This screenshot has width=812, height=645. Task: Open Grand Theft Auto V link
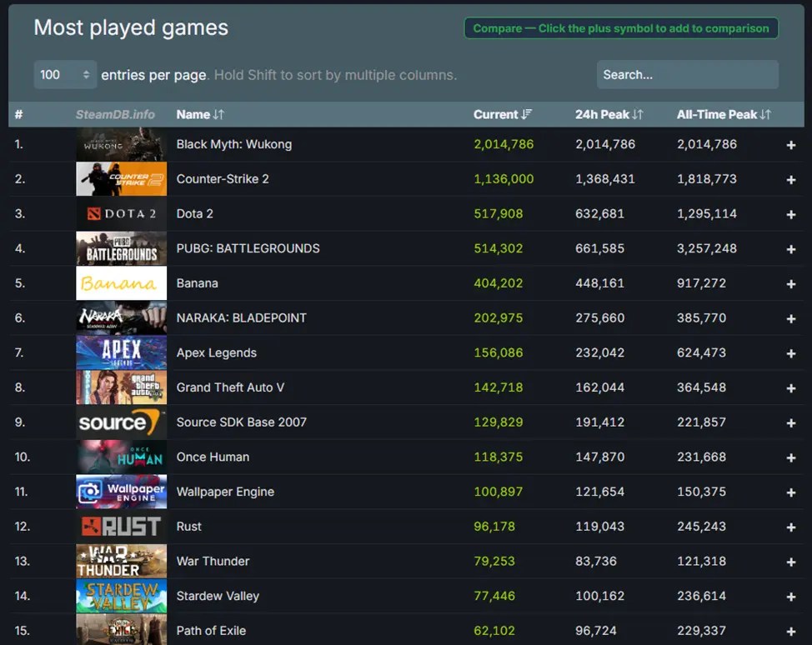click(230, 387)
